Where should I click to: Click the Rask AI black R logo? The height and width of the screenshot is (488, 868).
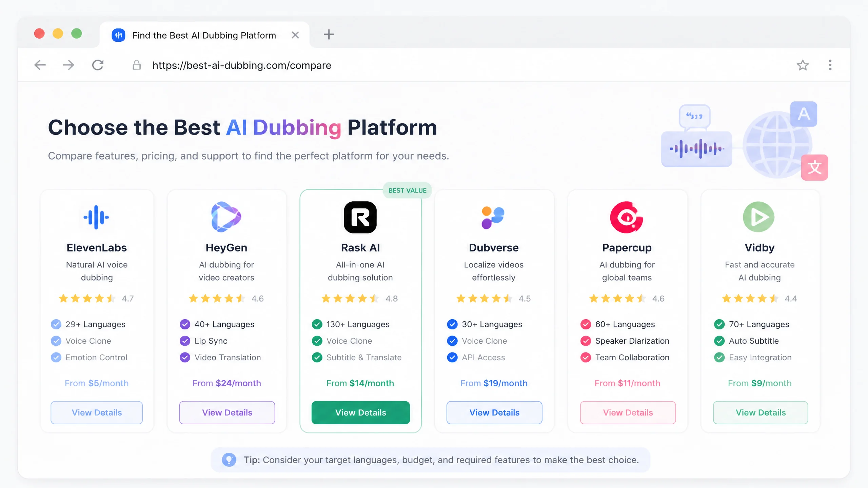360,217
